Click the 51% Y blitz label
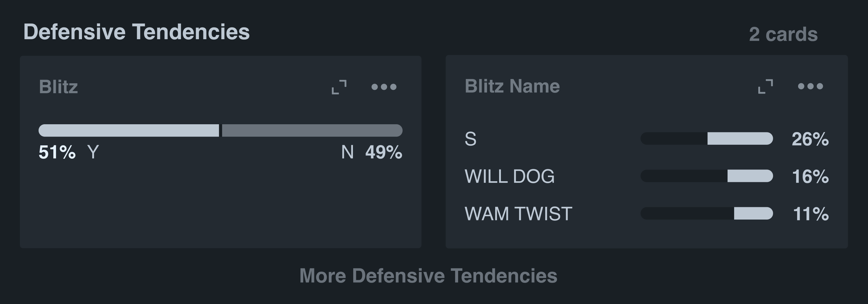Image resolution: width=868 pixels, height=304 pixels. click(69, 152)
